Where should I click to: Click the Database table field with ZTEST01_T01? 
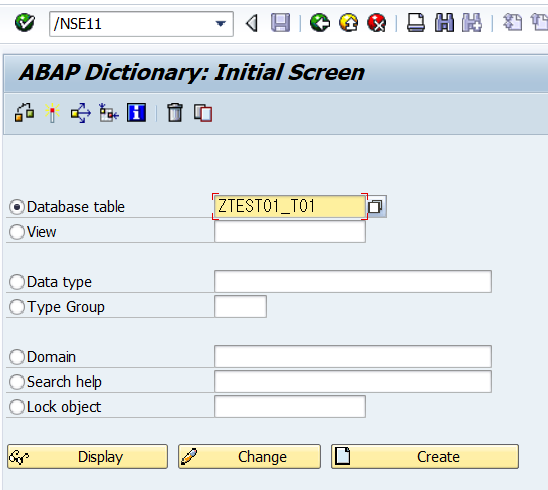point(290,206)
